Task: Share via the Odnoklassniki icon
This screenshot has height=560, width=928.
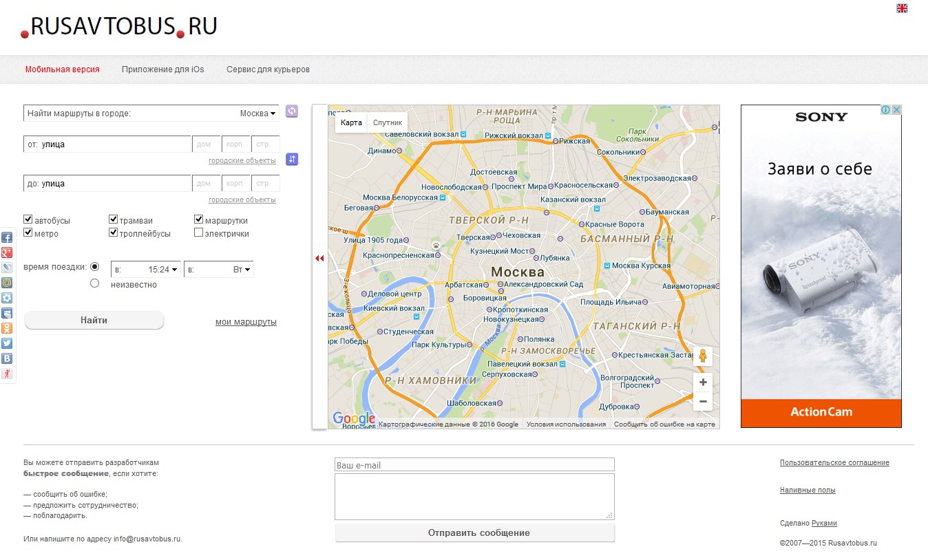Action: pyautogui.click(x=7, y=328)
